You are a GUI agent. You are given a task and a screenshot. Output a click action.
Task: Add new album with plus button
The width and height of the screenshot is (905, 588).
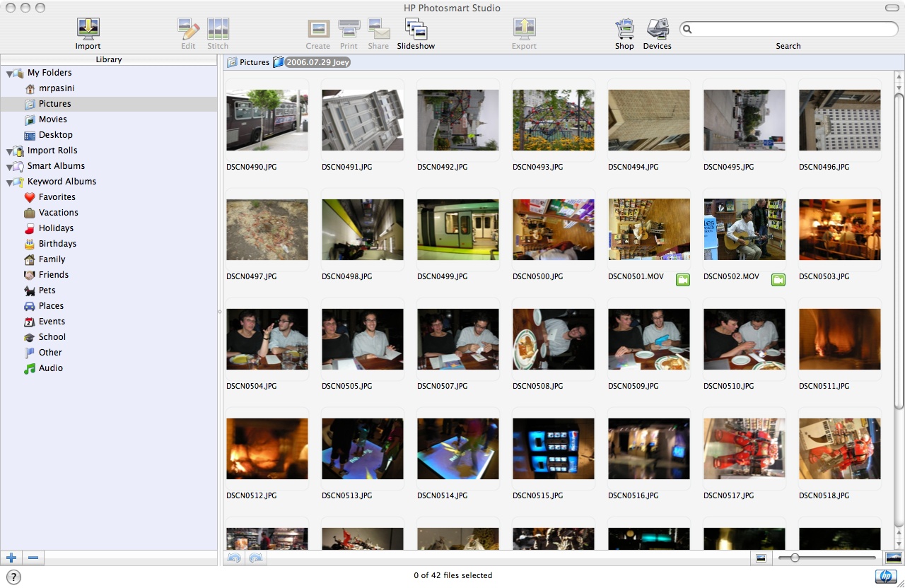point(11,558)
